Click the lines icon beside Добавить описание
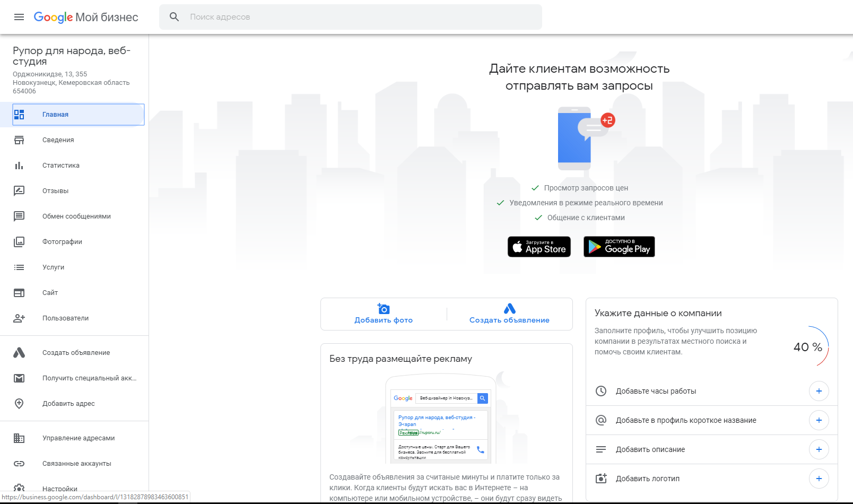 [x=601, y=449]
